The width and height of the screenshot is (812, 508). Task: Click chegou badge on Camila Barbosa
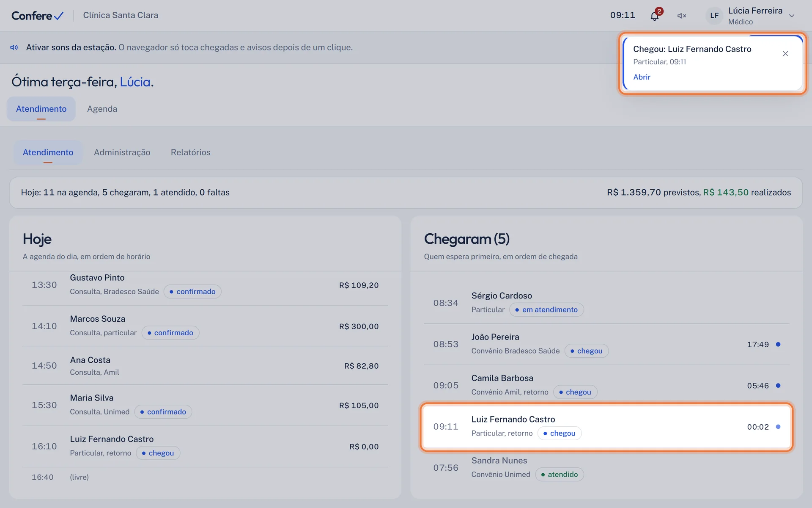coord(575,392)
